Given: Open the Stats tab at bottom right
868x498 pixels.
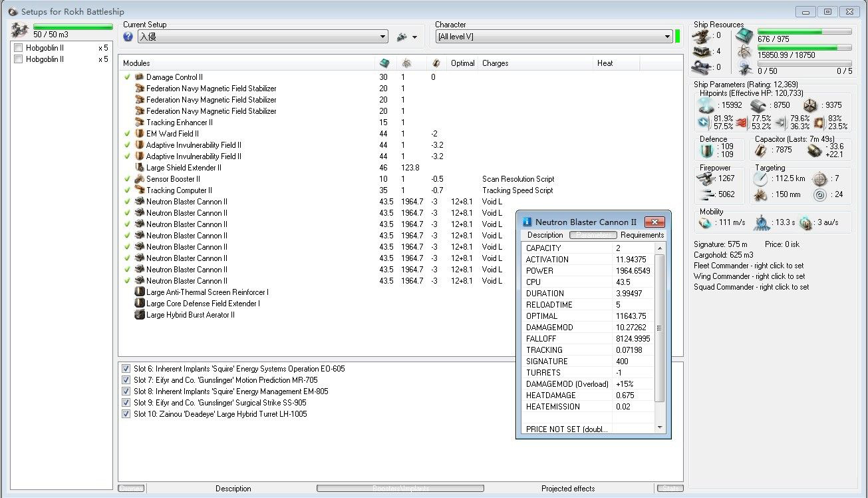Looking at the screenshot, I should pos(670,489).
